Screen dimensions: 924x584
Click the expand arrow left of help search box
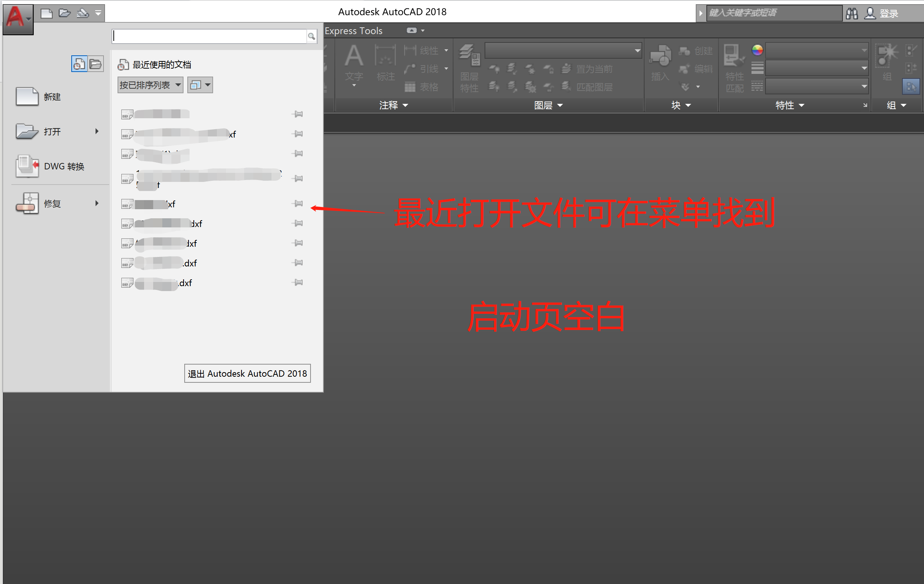pyautogui.click(x=701, y=13)
